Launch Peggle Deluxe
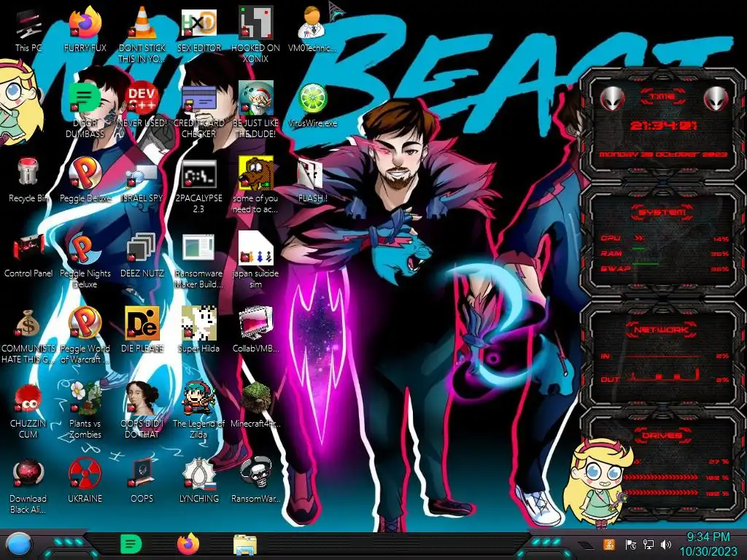The image size is (747, 560). (85, 180)
